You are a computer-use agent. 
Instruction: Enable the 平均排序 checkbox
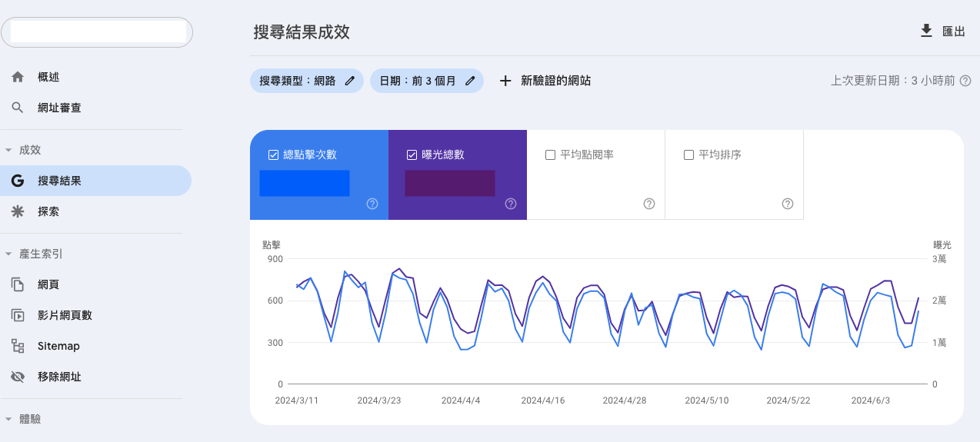click(688, 155)
